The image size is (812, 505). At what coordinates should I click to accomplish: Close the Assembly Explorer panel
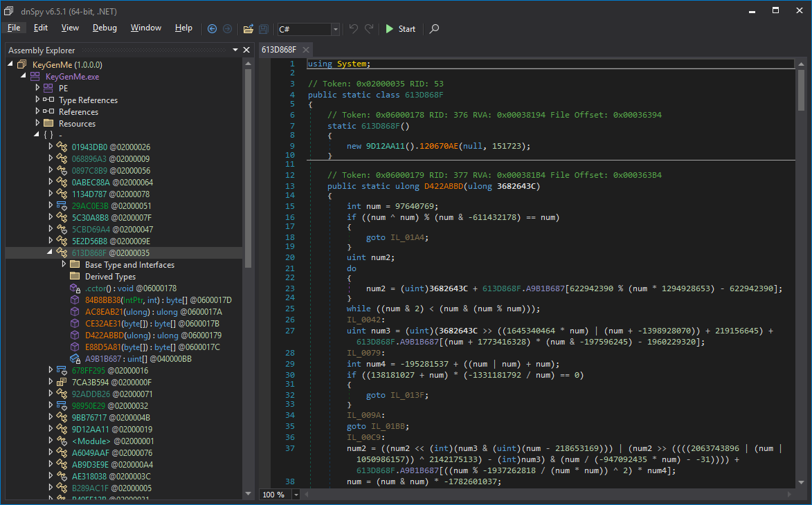click(246, 50)
